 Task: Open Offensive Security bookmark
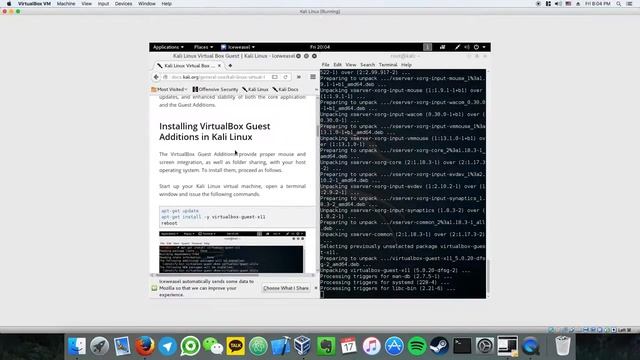tap(215, 89)
